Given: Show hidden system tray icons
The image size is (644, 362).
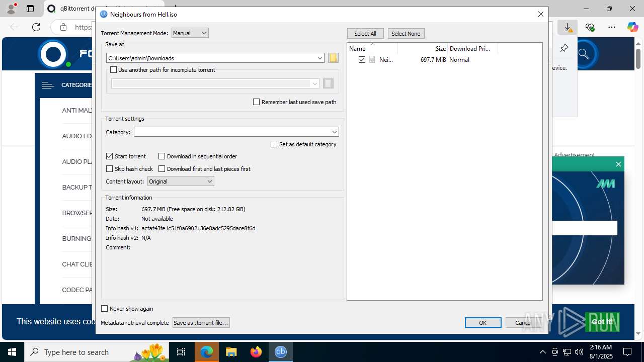Looking at the screenshot, I should coord(542,352).
